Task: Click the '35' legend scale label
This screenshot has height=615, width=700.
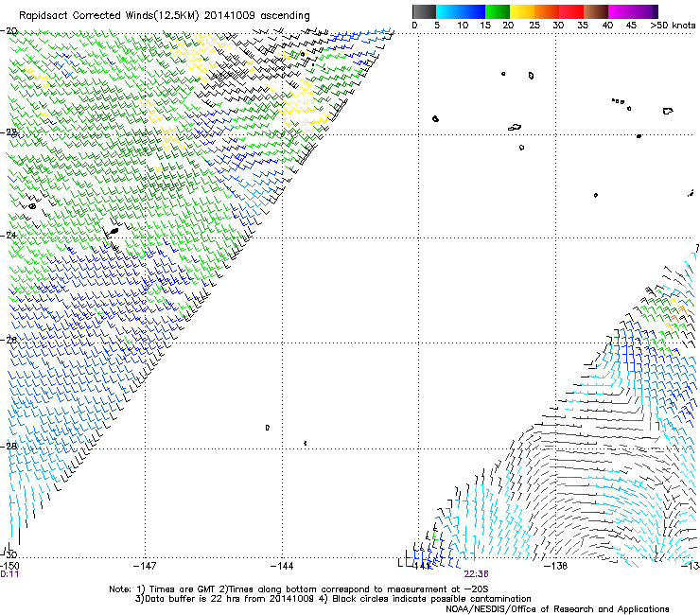Action: pyautogui.click(x=583, y=26)
